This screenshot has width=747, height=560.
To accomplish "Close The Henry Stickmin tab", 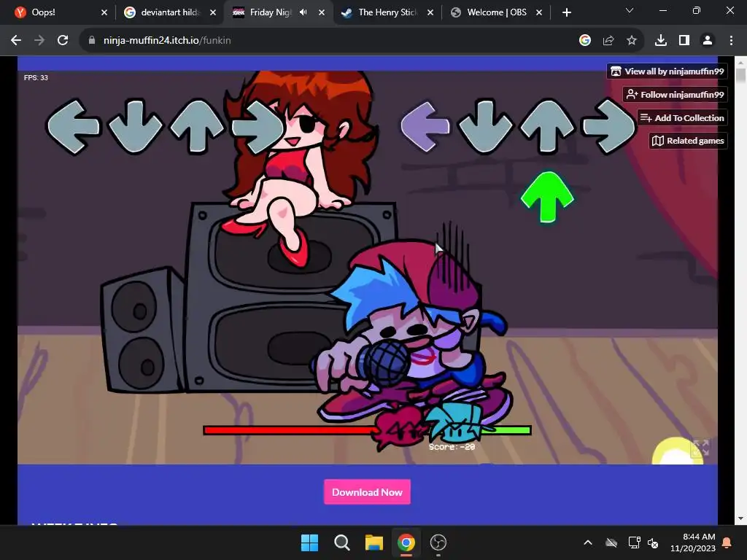I will tap(430, 12).
